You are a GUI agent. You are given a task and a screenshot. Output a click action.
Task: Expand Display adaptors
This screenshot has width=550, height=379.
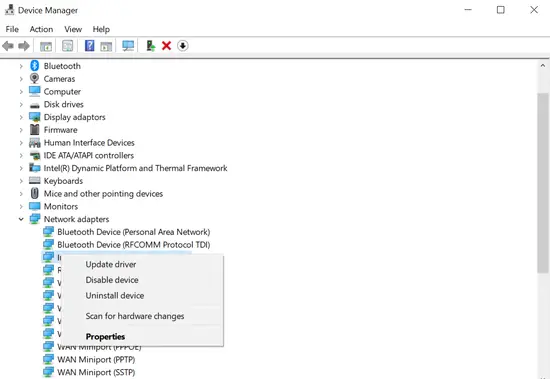[x=21, y=117]
